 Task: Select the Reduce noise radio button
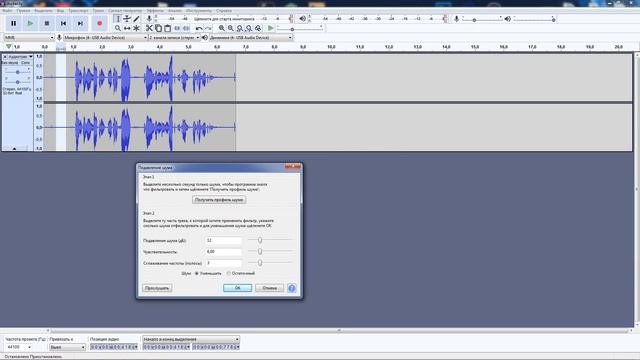[x=197, y=273]
